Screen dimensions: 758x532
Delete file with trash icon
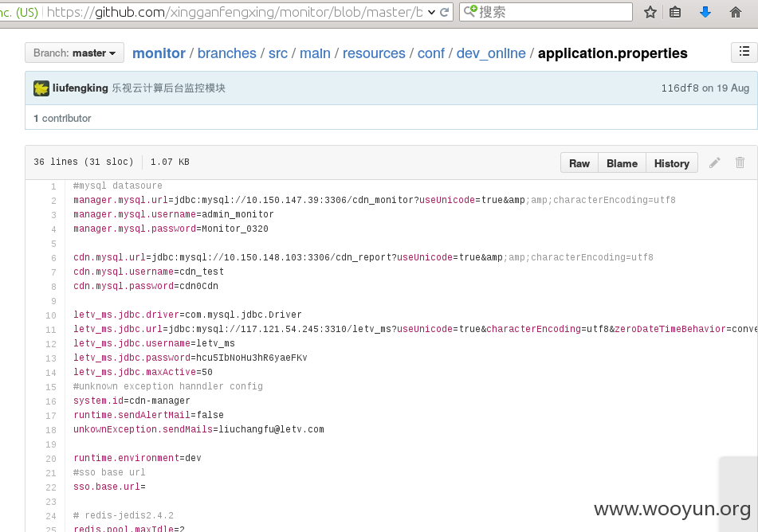[740, 162]
